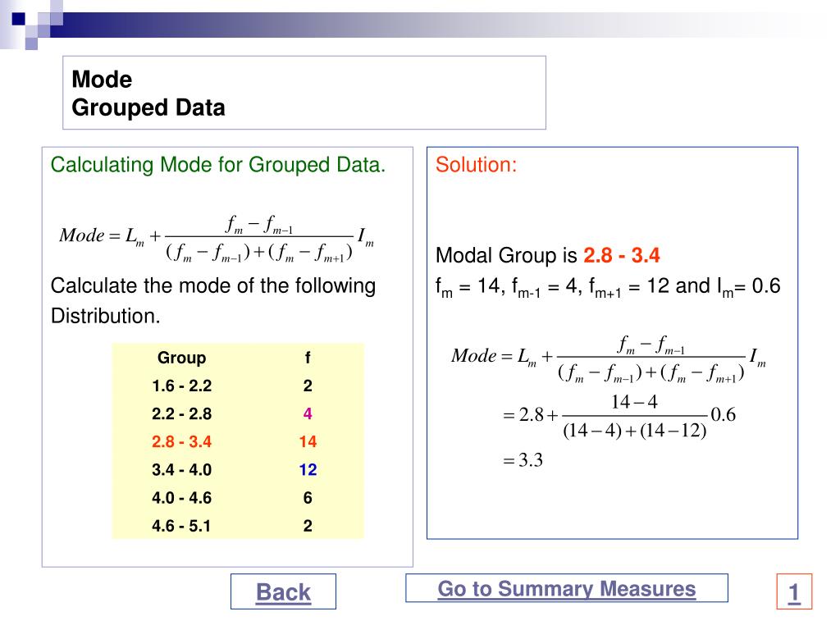
Task: Click the magenta frequency 4 table cell
Action: (x=308, y=413)
